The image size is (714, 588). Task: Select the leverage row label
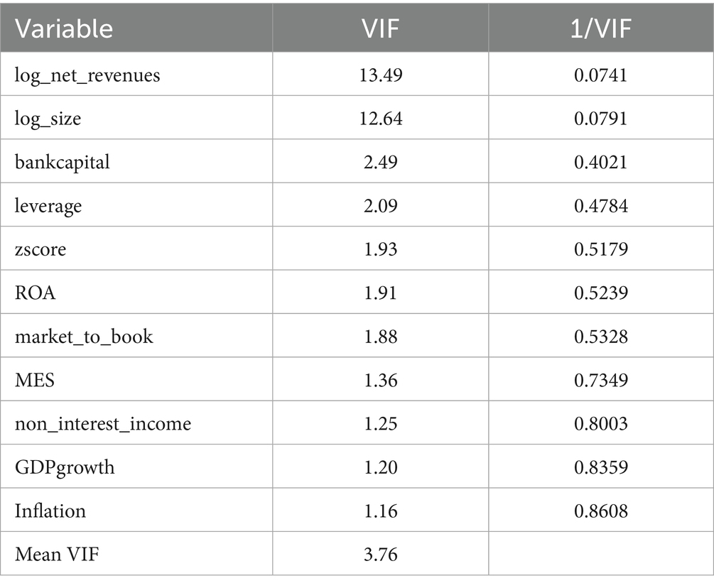point(48,206)
